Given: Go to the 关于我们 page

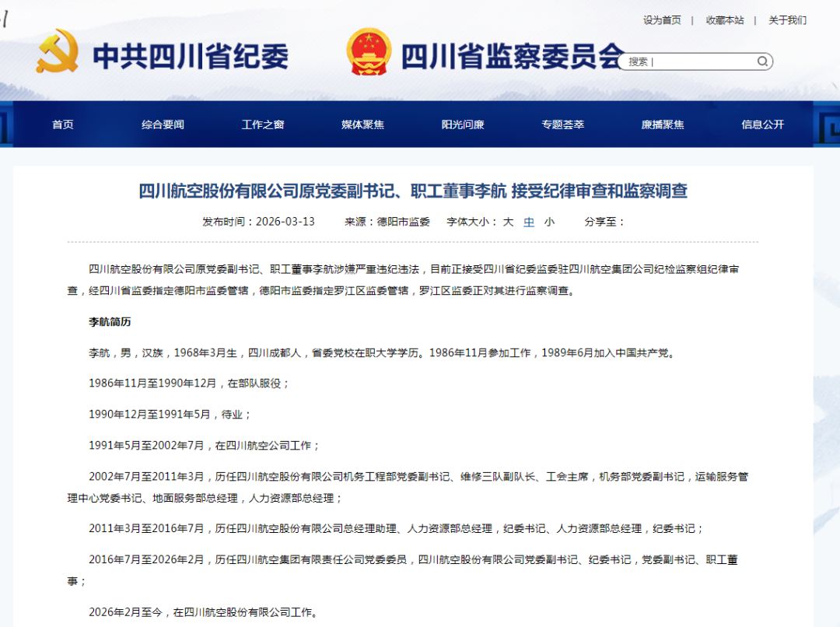Looking at the screenshot, I should click(x=787, y=20).
